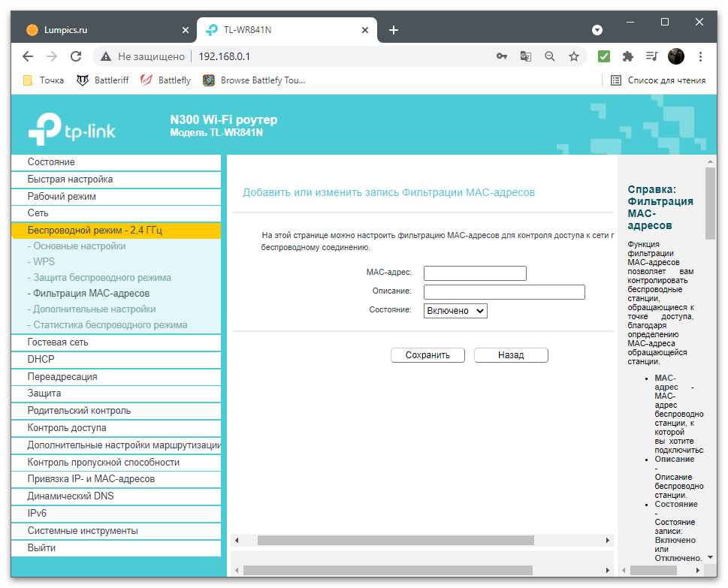The image size is (728, 588).
Task: Click content scrollbar right arrow
Action: click(607, 540)
